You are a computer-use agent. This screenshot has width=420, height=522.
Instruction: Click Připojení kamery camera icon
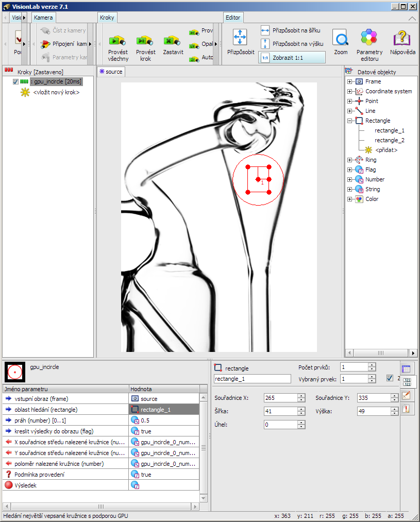pyautogui.click(x=45, y=44)
